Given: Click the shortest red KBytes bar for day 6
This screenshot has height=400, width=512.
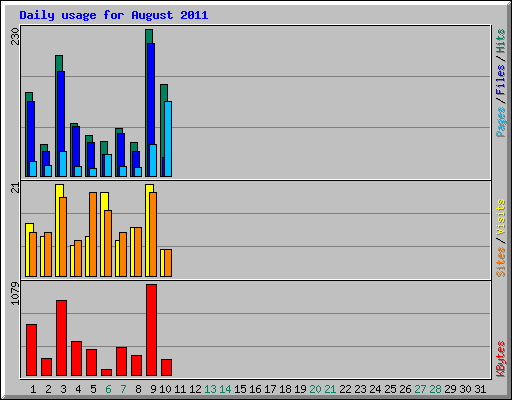Looking at the screenshot, I should (106, 372).
